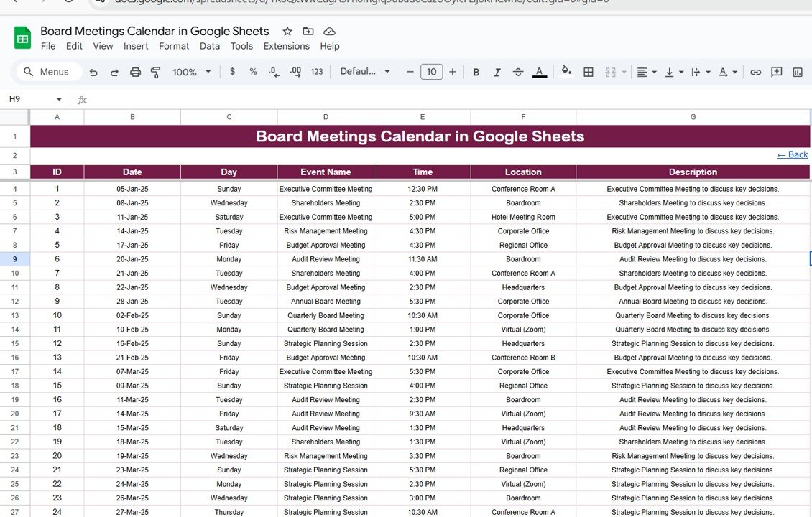
Task: Click the Undo arrow icon
Action: pos(93,72)
